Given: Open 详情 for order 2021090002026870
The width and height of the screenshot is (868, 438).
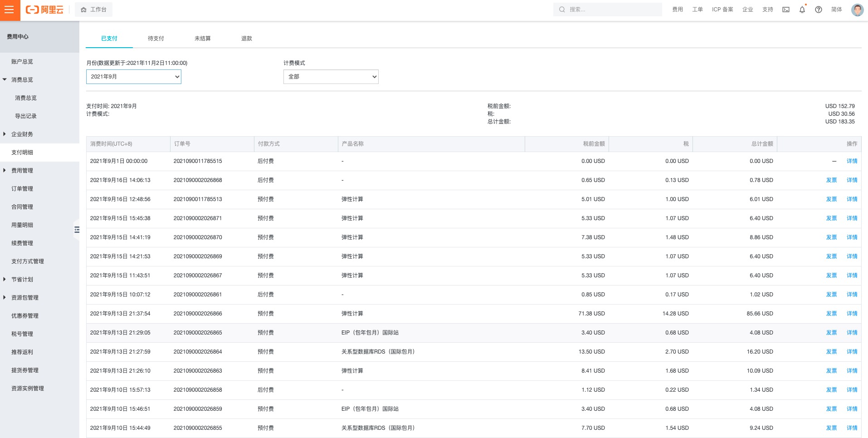Looking at the screenshot, I should [x=852, y=237].
